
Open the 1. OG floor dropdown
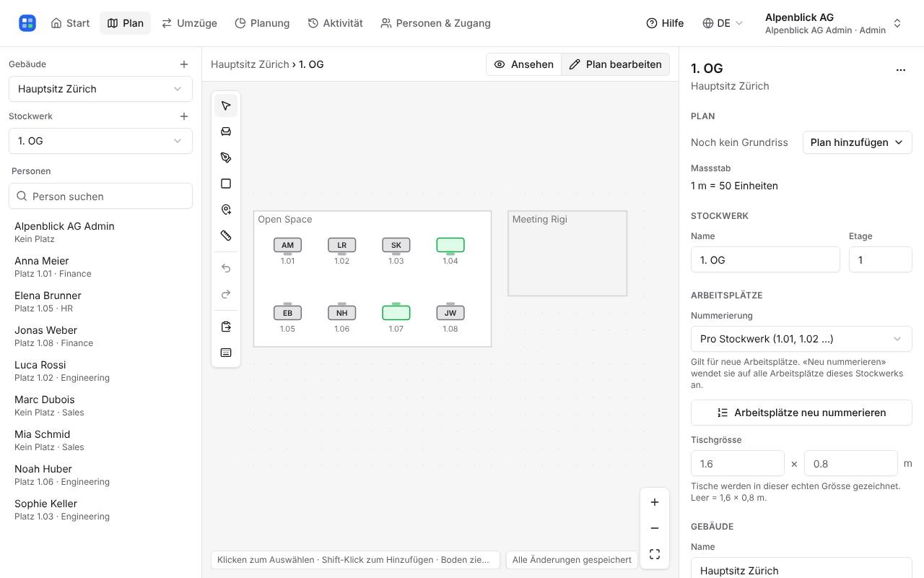pyautogui.click(x=100, y=141)
